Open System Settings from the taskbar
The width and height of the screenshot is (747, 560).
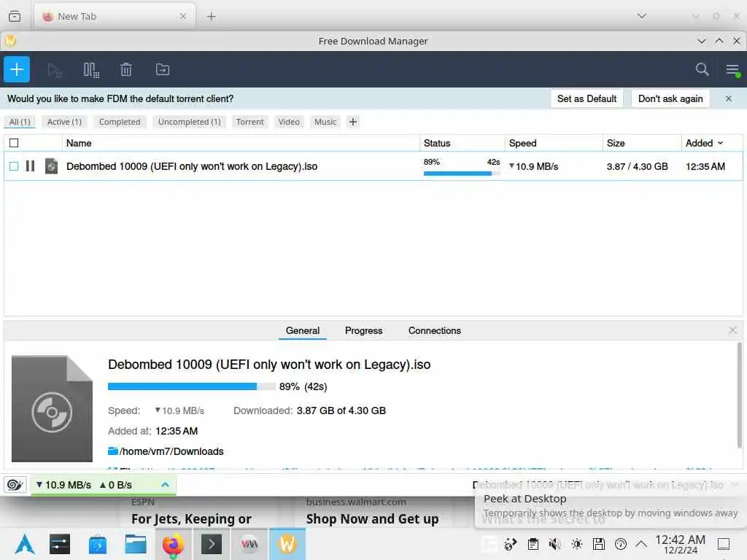pos(60,544)
